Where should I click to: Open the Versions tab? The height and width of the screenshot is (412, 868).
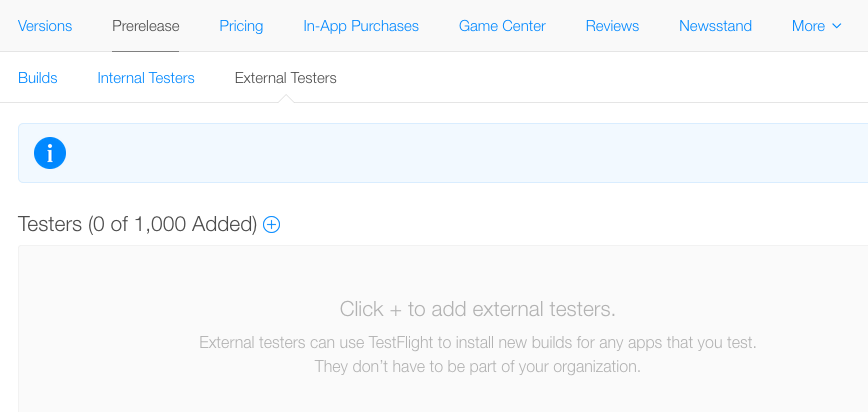click(45, 26)
